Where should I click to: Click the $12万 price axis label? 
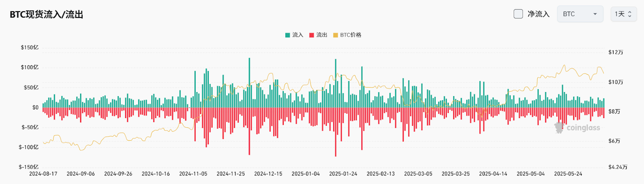616,52
